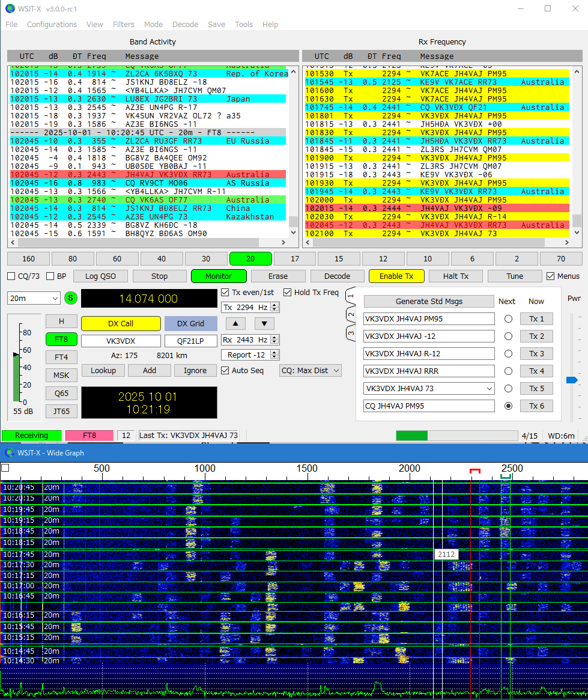Click the yellow Enable Tx button

(x=396, y=276)
